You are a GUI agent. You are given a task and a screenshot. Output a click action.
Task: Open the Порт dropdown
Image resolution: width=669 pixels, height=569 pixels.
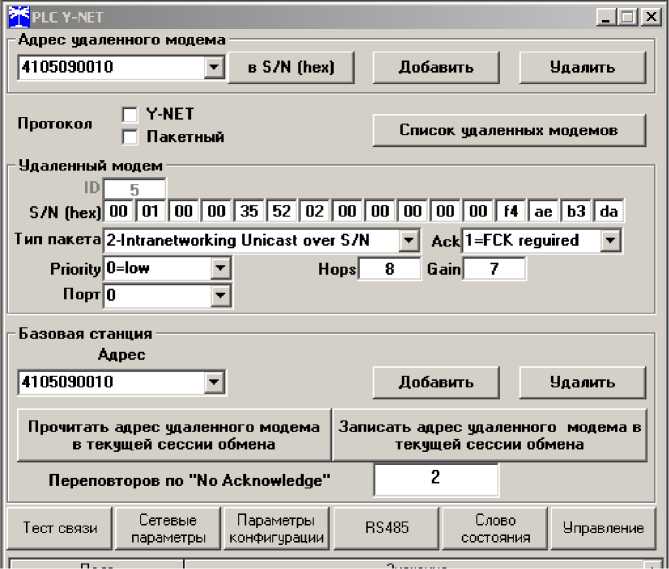[x=221, y=295]
